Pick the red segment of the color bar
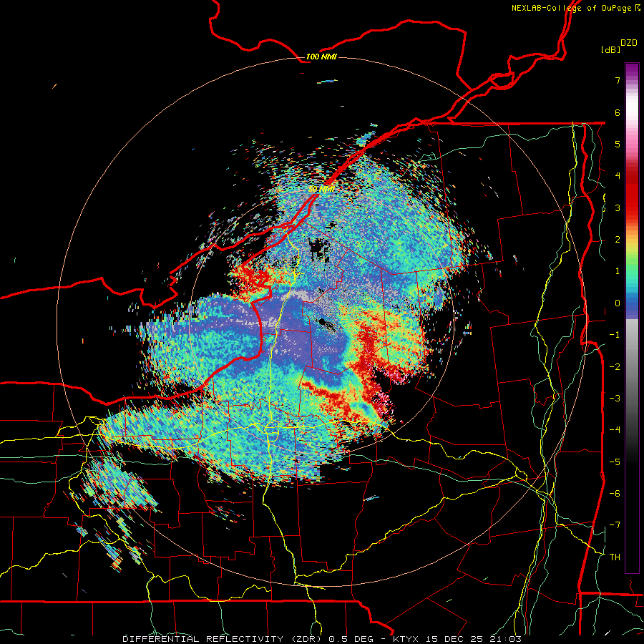The image size is (644, 644). 632,193
